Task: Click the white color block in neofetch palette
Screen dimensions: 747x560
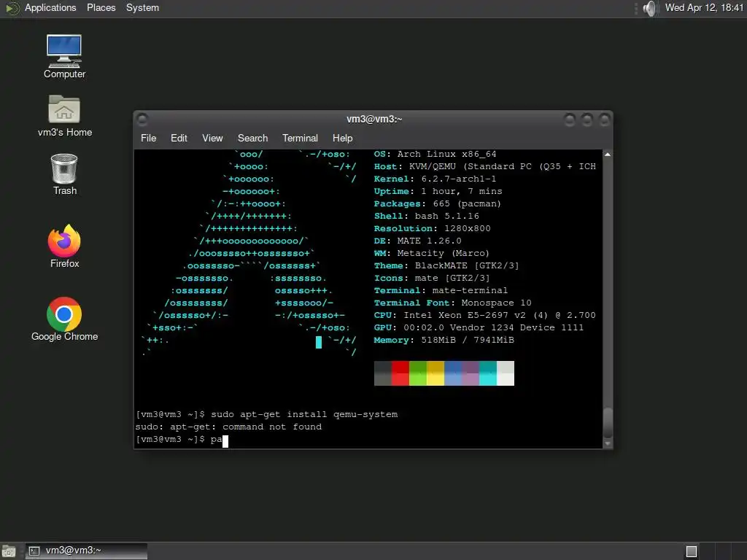Action: pos(506,373)
